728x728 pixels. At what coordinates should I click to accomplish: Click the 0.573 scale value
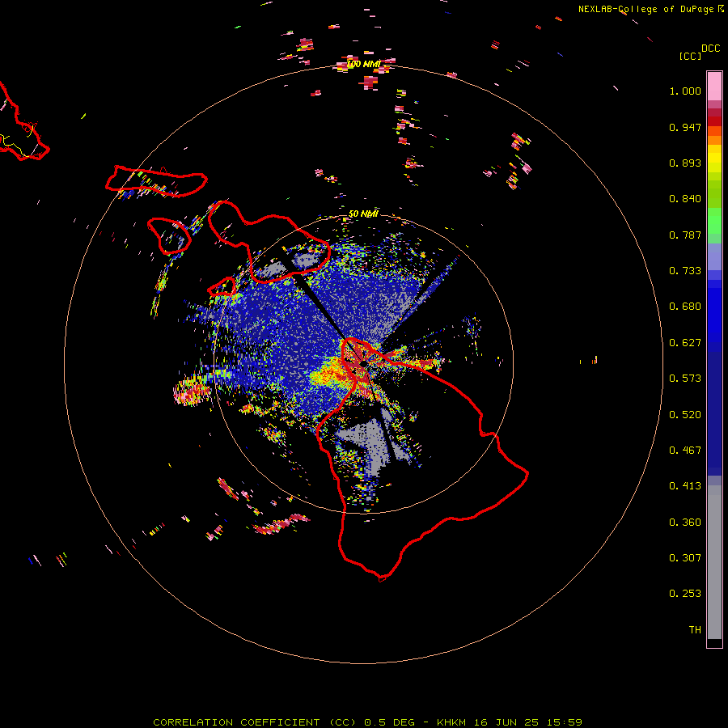click(685, 379)
